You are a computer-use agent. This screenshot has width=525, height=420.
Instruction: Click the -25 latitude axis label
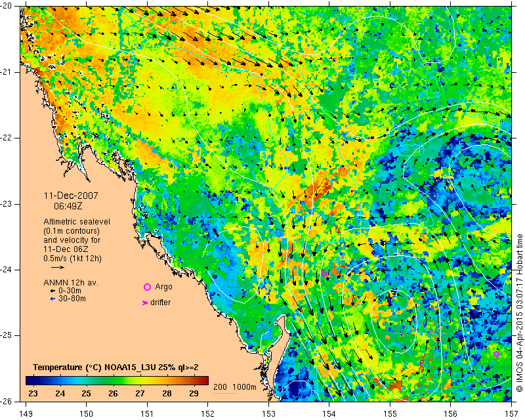point(7,335)
